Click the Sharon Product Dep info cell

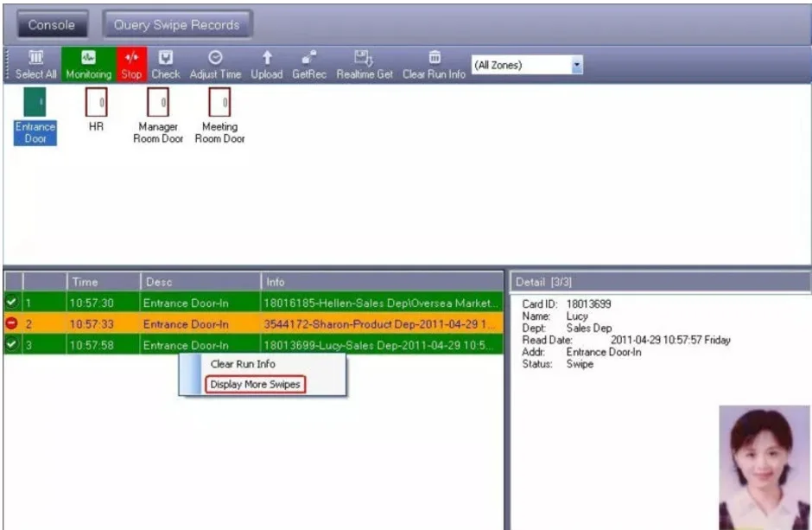382,324
